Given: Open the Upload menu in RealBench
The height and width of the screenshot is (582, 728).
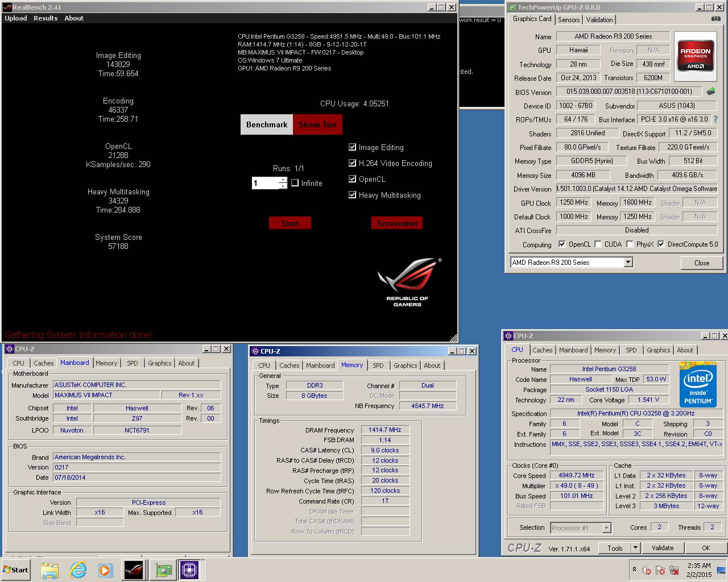Looking at the screenshot, I should [16, 18].
